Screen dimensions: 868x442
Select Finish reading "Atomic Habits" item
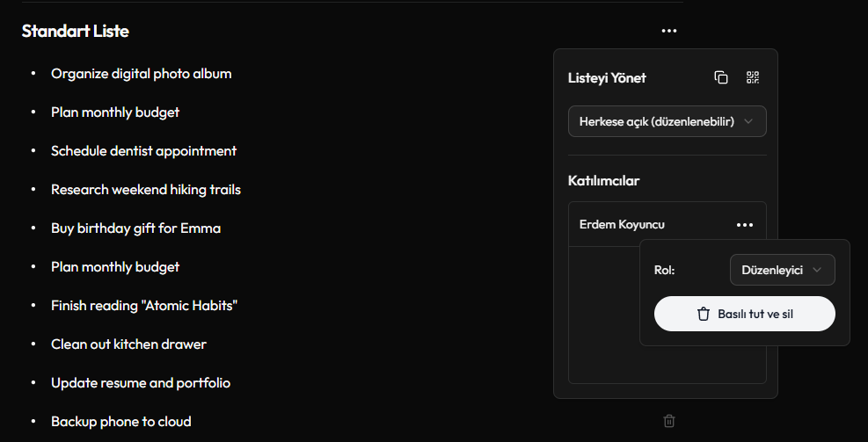[x=144, y=306]
